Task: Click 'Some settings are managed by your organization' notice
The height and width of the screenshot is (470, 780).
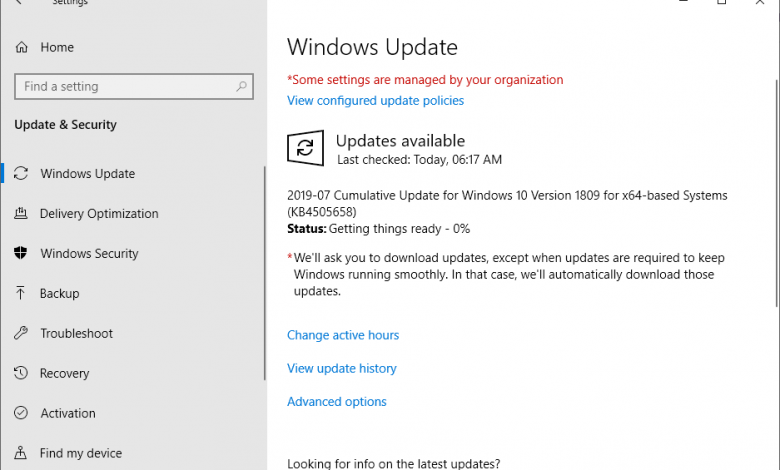Action: [425, 80]
